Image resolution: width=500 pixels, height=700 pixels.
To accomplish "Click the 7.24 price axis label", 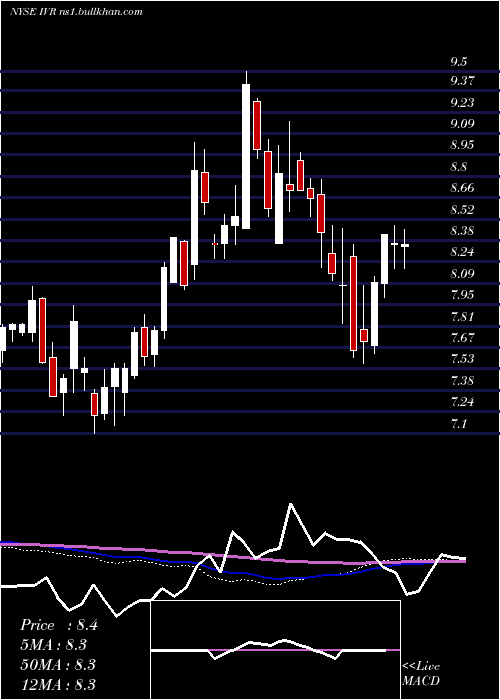I will pyautogui.click(x=462, y=402).
